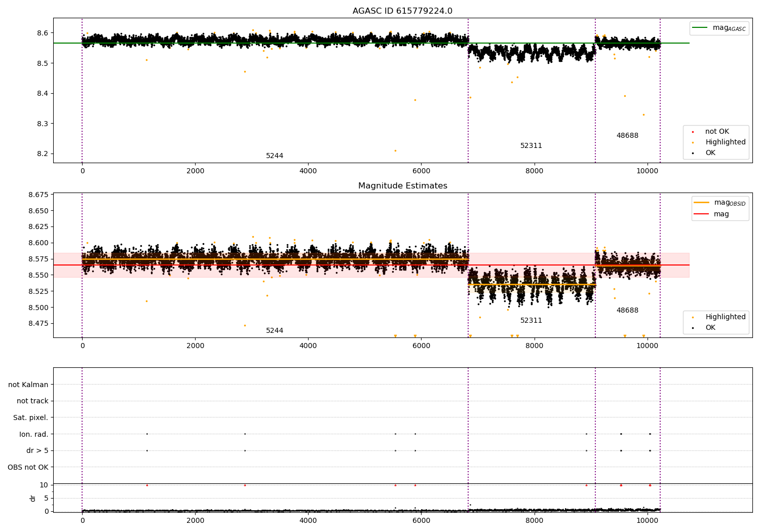Click the 'dr' y-axis label
The image size is (760, 532).
point(33,498)
